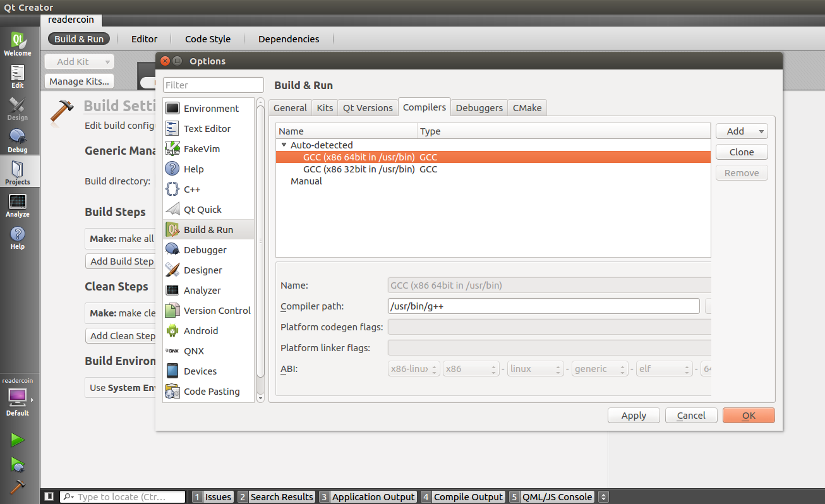825x504 pixels.
Task: Open the ABI architecture x86 combo box
Action: [x=471, y=369]
